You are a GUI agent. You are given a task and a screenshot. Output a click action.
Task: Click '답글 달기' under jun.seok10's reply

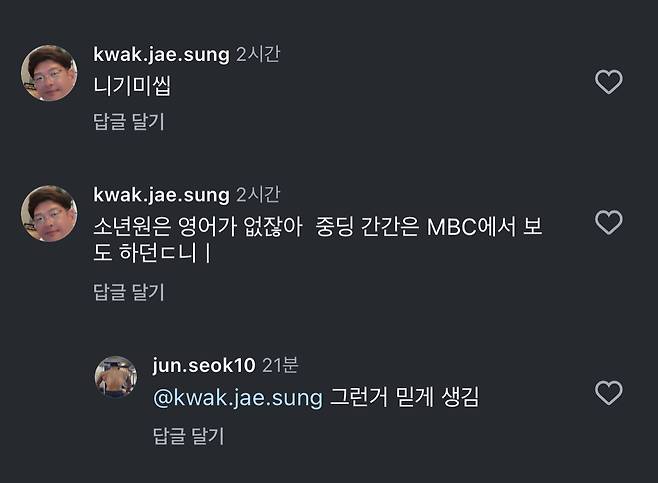tap(188, 436)
